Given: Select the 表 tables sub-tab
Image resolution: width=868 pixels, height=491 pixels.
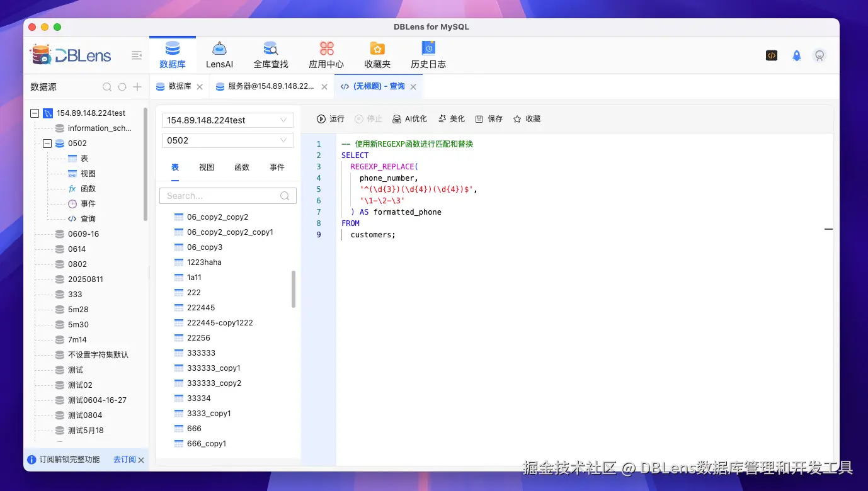Looking at the screenshot, I should coord(175,167).
